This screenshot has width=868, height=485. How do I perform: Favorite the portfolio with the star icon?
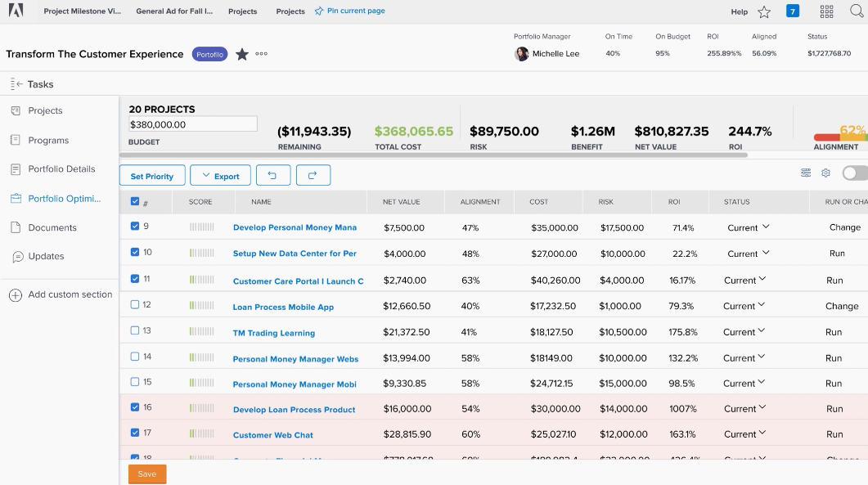coord(242,54)
